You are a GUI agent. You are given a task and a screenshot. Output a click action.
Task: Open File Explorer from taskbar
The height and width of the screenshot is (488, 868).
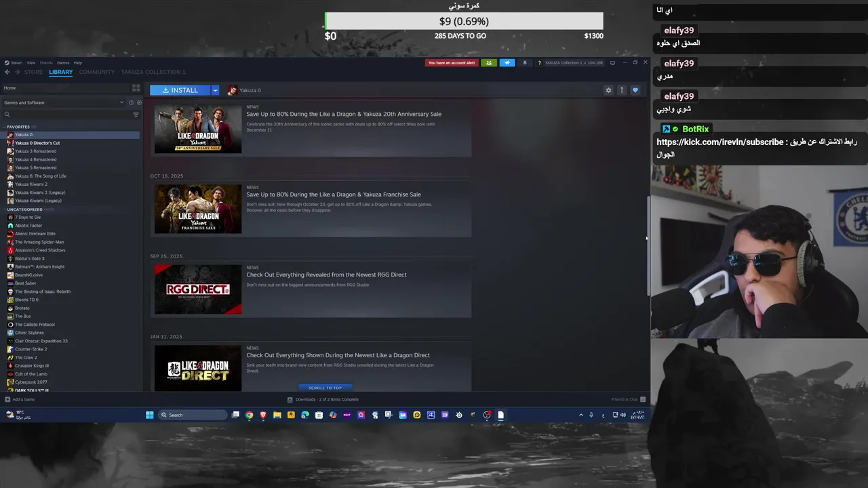pyautogui.click(x=277, y=415)
